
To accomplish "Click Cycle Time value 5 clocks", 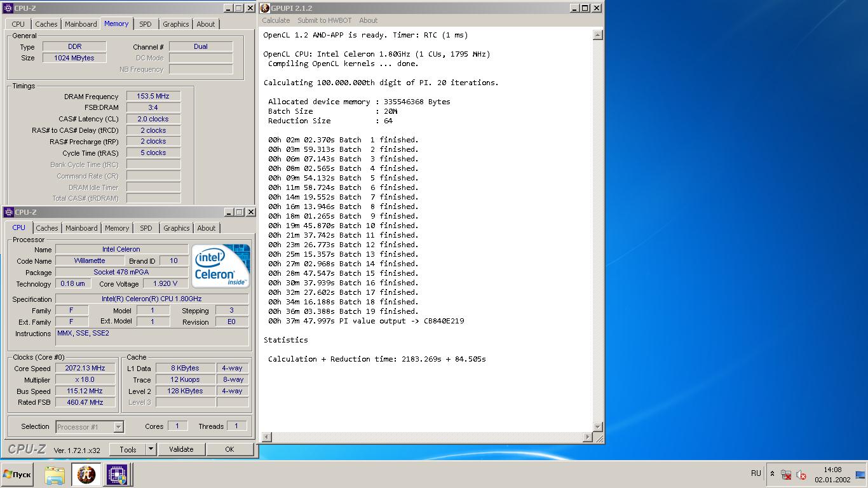I will click(153, 153).
